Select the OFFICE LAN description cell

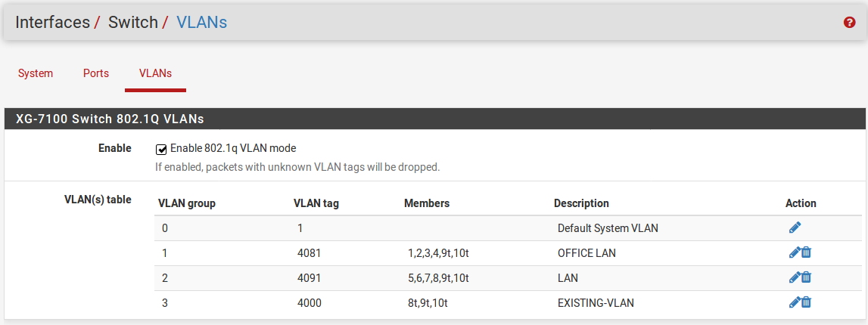pos(586,253)
